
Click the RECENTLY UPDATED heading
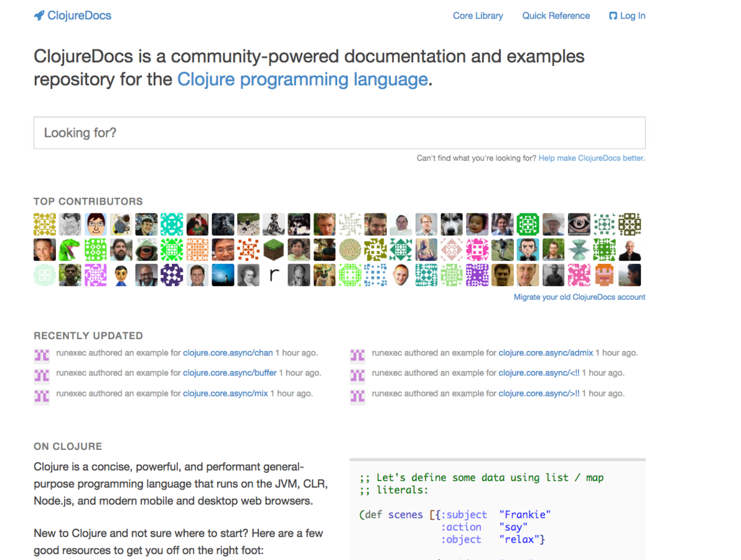pyautogui.click(x=88, y=335)
